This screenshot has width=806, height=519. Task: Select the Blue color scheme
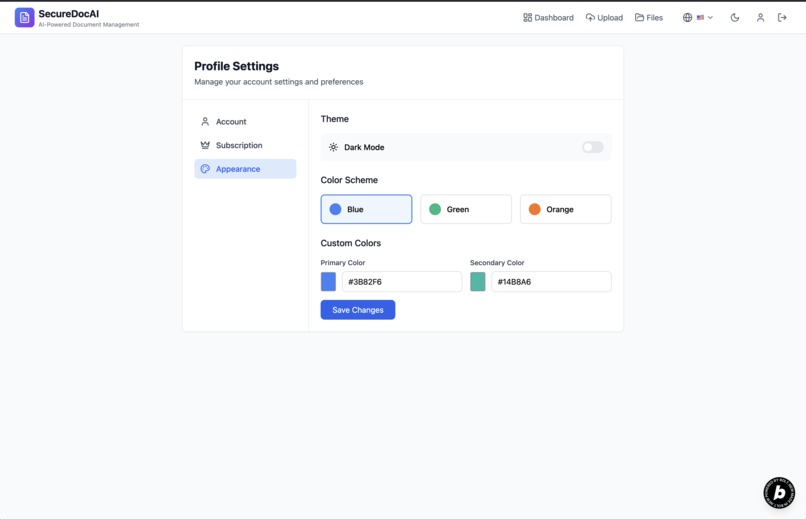coord(367,209)
